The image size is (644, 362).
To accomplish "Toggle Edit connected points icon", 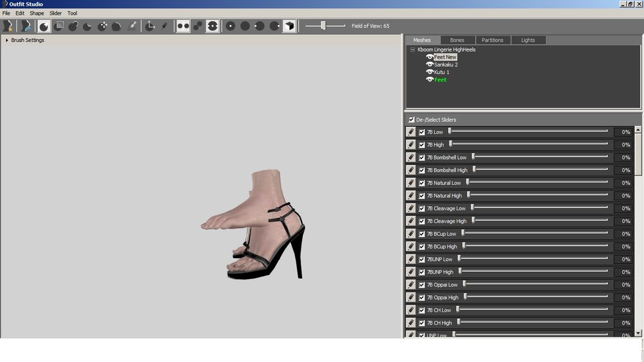I will pyautogui.click(x=198, y=26).
